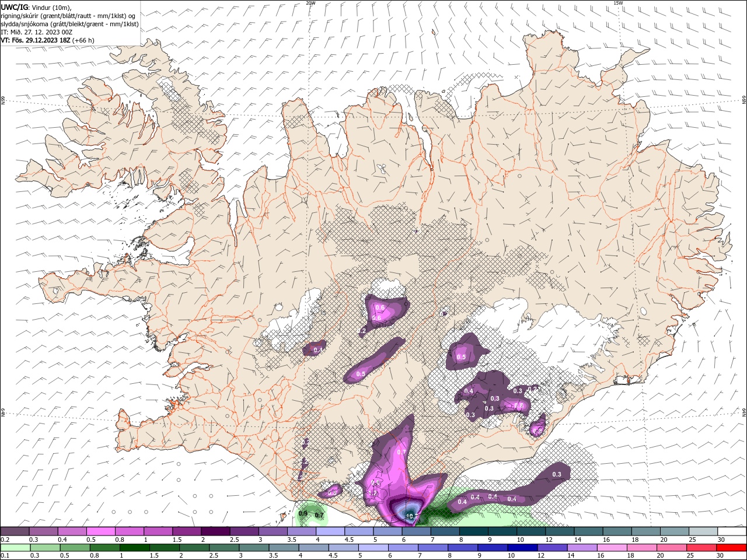Click the darkest green 1 swatch in lower legend

[134, 548]
